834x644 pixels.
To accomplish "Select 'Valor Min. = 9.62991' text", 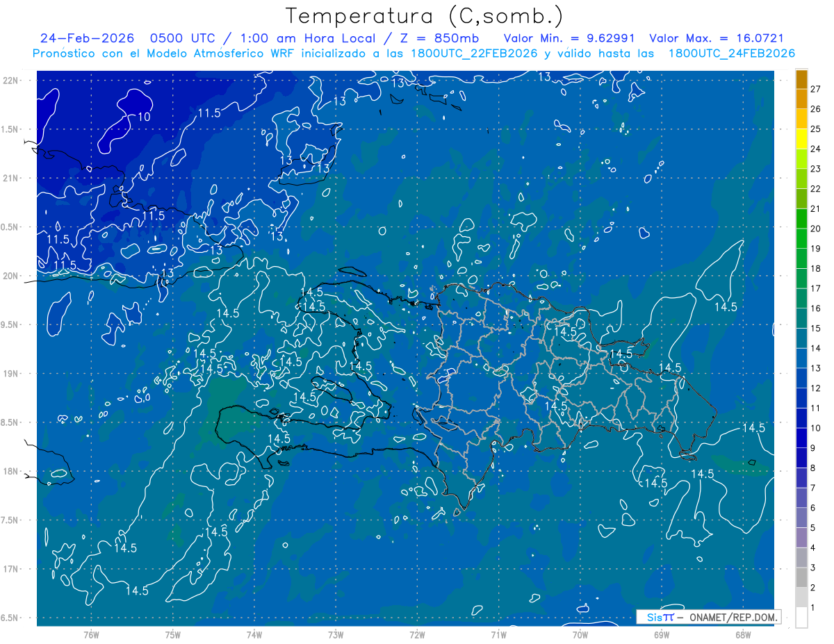I will 570,38.
